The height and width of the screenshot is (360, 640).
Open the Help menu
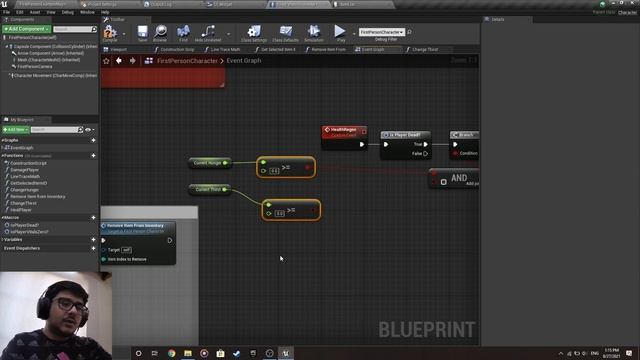click(x=105, y=12)
